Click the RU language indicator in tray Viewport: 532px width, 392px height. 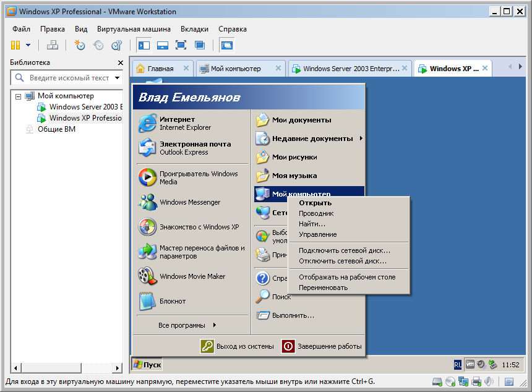457,365
